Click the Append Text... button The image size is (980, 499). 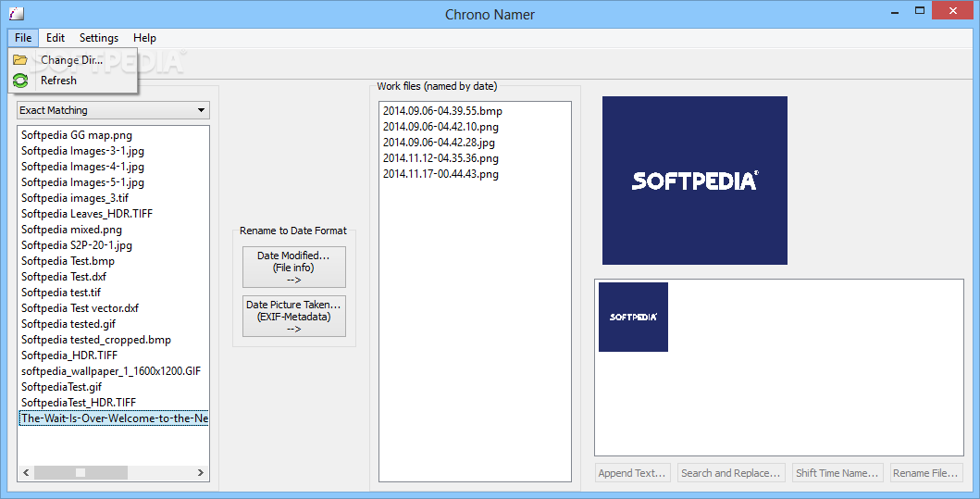coord(634,473)
